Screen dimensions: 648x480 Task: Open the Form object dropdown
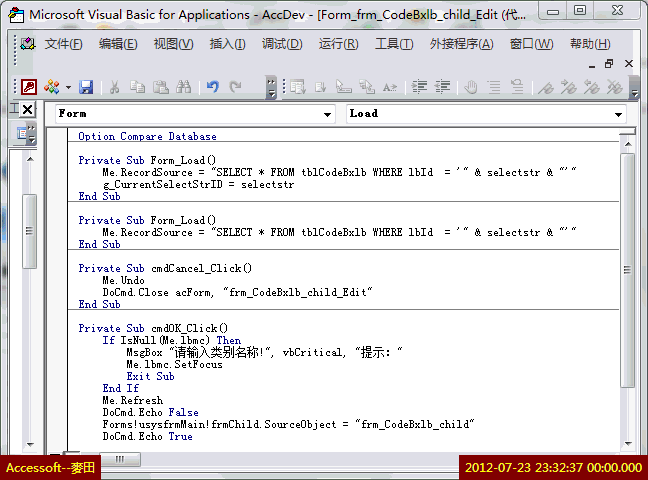coord(327,115)
